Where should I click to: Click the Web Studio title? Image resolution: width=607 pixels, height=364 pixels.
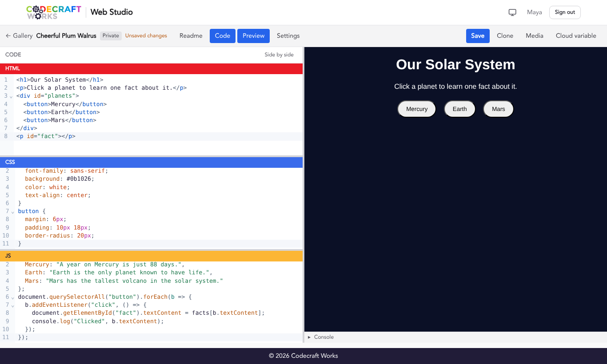(112, 12)
